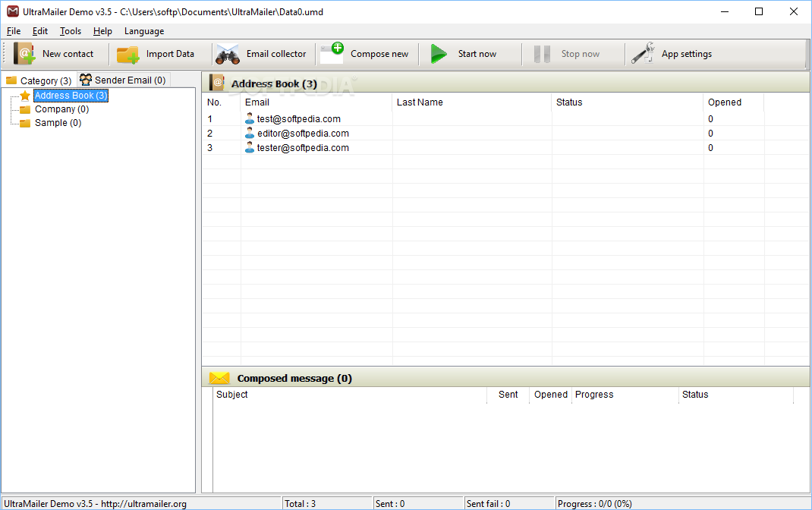Screen dimensions: 812x510
Task: Select Company (0) in category tree
Action: 61,109
